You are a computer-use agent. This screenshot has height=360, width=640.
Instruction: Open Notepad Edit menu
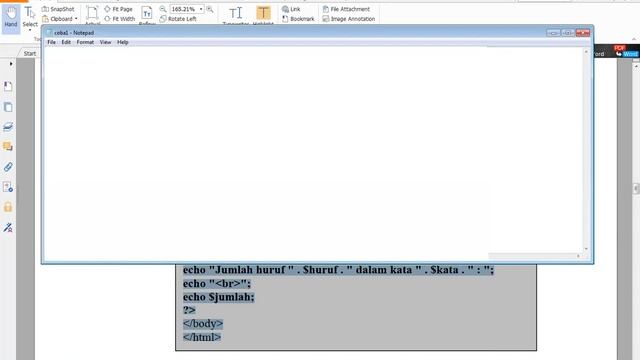coord(66,42)
